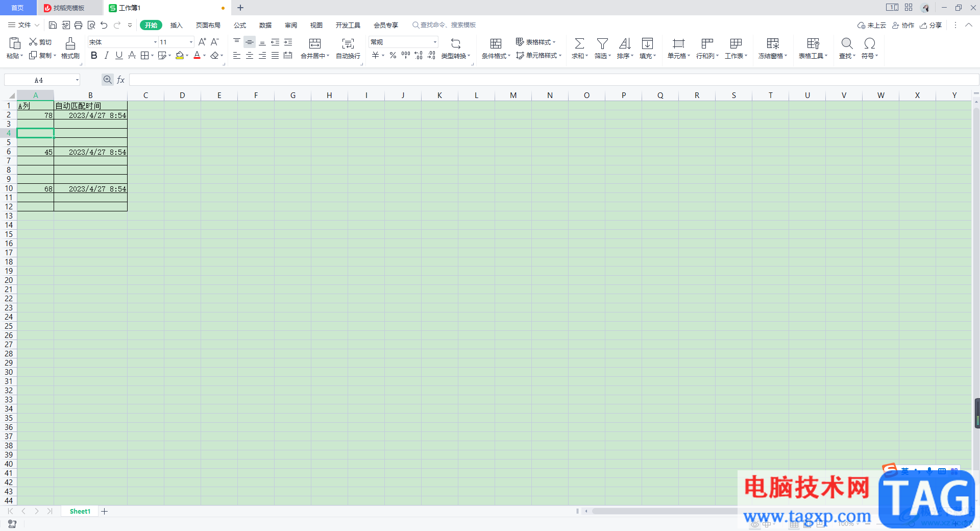Open Freeze Panes (冻结窗格) icon
Image resolution: width=980 pixels, height=531 pixels.
[773, 44]
